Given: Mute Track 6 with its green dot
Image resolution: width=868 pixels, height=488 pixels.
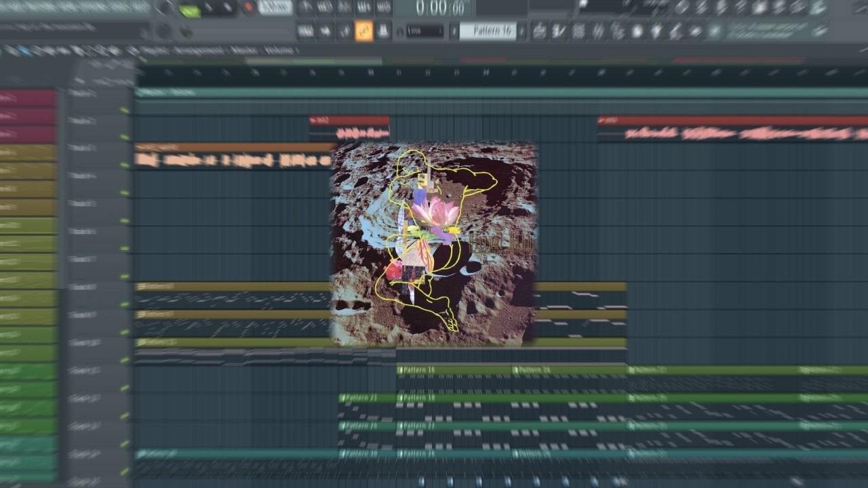Looking at the screenshot, I should pyautogui.click(x=125, y=248).
